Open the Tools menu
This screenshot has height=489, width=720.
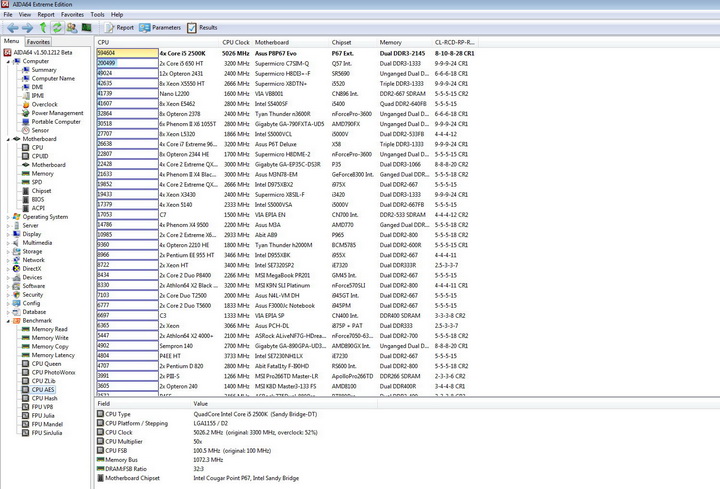pyautogui.click(x=97, y=14)
